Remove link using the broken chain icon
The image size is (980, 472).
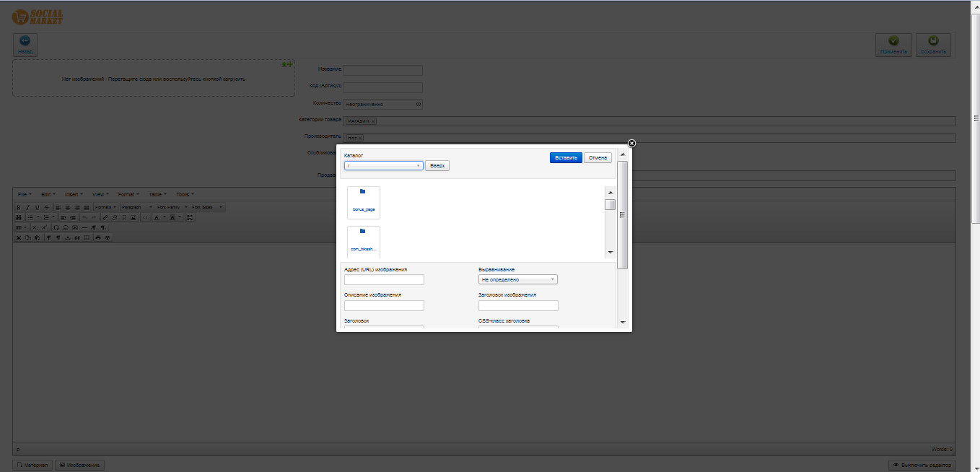tap(115, 217)
